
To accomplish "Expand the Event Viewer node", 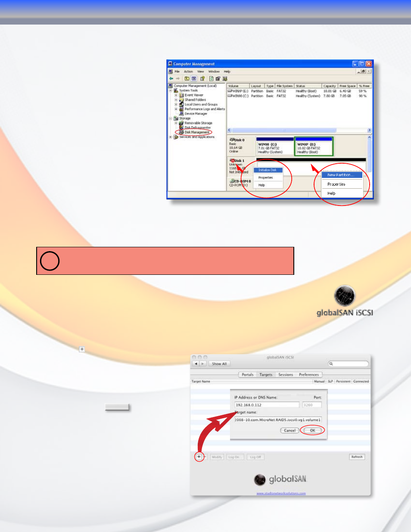I will [x=176, y=95].
